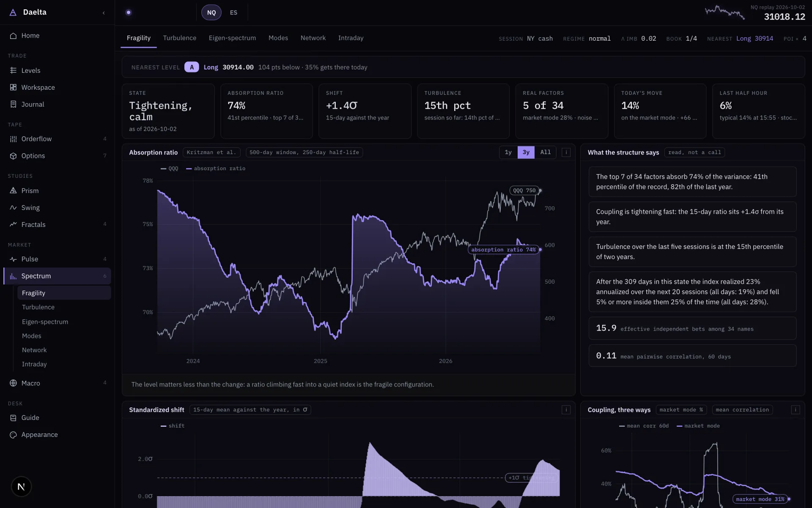This screenshot has width=812, height=508.
Task: Open the Options cube icon
Action: coord(13,156)
